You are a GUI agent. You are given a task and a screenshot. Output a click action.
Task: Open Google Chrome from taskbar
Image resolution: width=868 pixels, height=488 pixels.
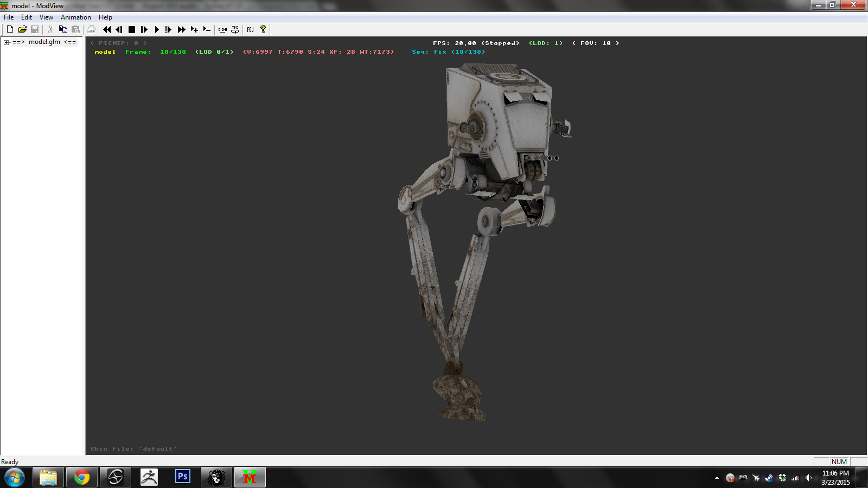(x=82, y=478)
